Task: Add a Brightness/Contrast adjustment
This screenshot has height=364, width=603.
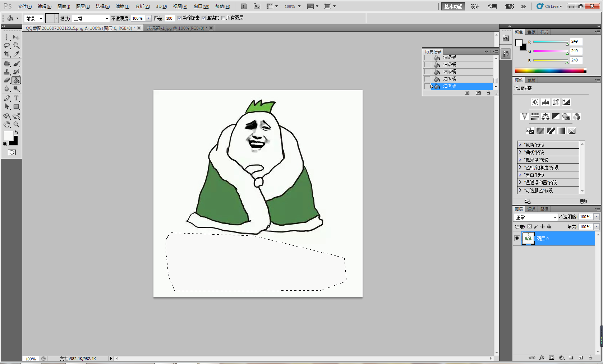Action: tap(535, 102)
